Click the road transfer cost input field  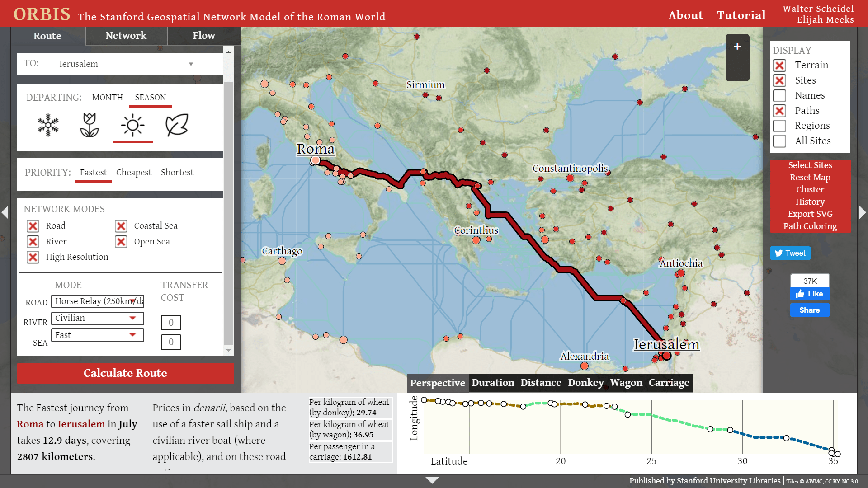pos(171,323)
